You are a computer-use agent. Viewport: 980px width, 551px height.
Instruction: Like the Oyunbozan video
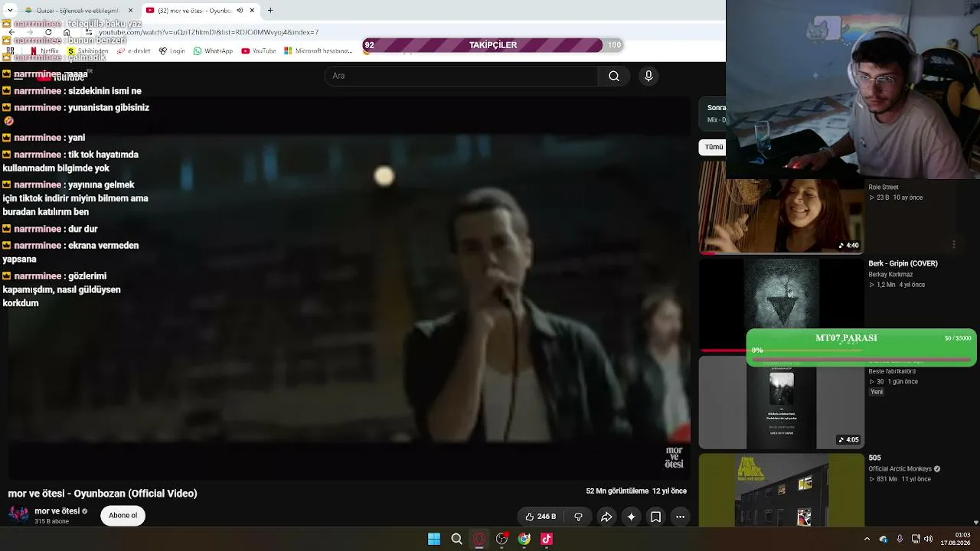pos(541,517)
